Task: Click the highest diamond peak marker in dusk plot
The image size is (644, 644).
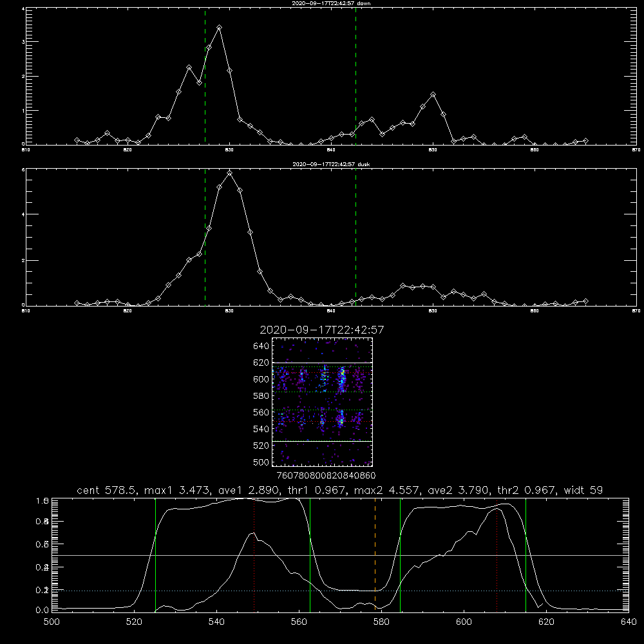Action: 230,173
